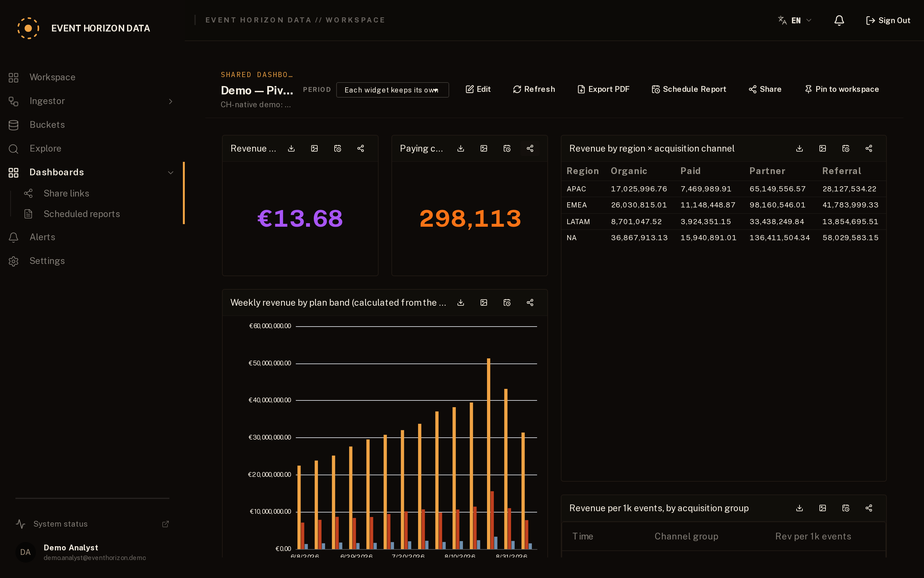The image size is (924, 578).
Task: Schedule Revenue by region widget report
Action: pyautogui.click(x=846, y=148)
